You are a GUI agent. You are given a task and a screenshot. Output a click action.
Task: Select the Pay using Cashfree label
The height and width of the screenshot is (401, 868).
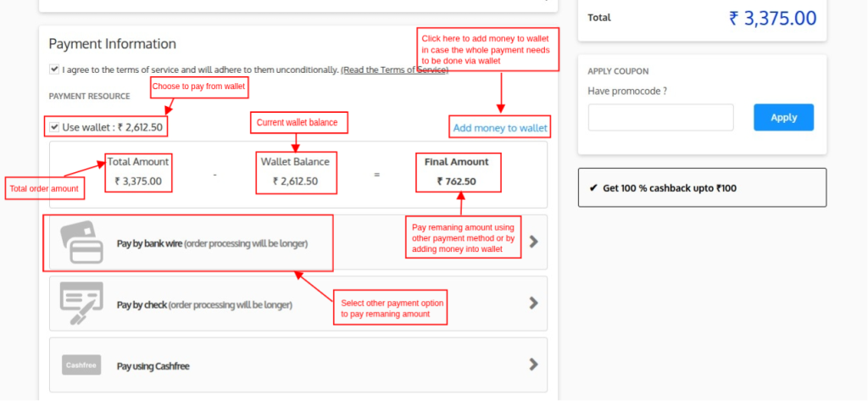tap(153, 366)
